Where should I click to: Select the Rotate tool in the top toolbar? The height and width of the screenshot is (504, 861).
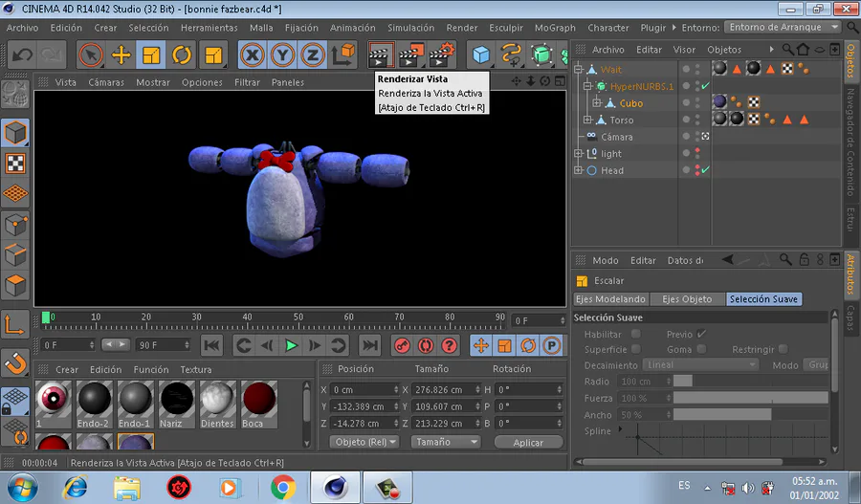tap(181, 55)
